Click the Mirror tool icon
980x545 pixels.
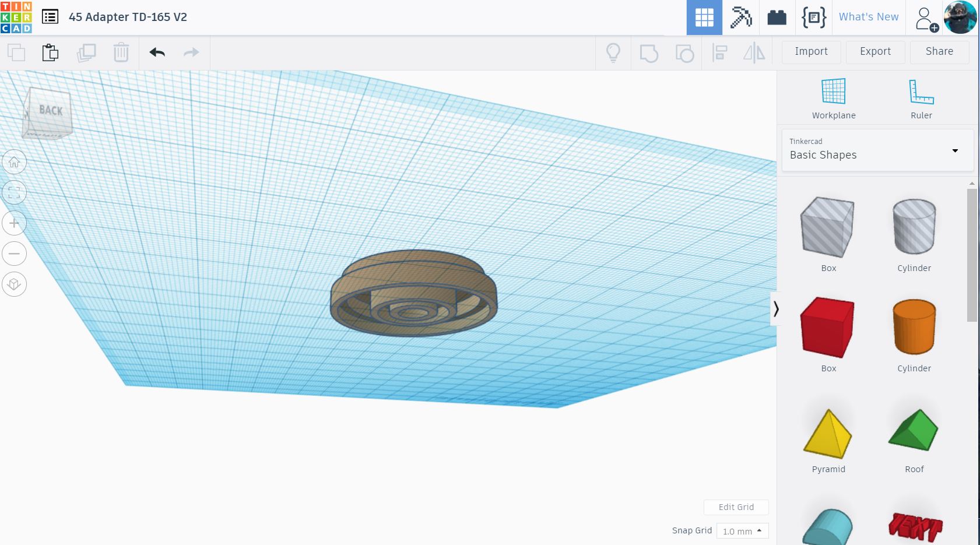pyautogui.click(x=754, y=53)
